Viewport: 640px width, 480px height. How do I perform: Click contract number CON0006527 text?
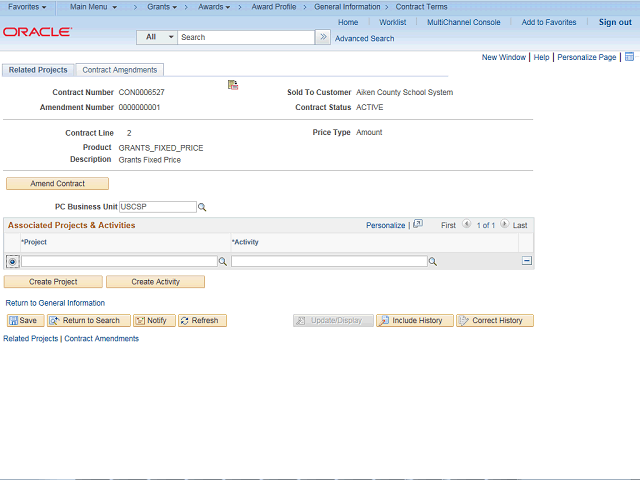pyautogui.click(x=142, y=92)
